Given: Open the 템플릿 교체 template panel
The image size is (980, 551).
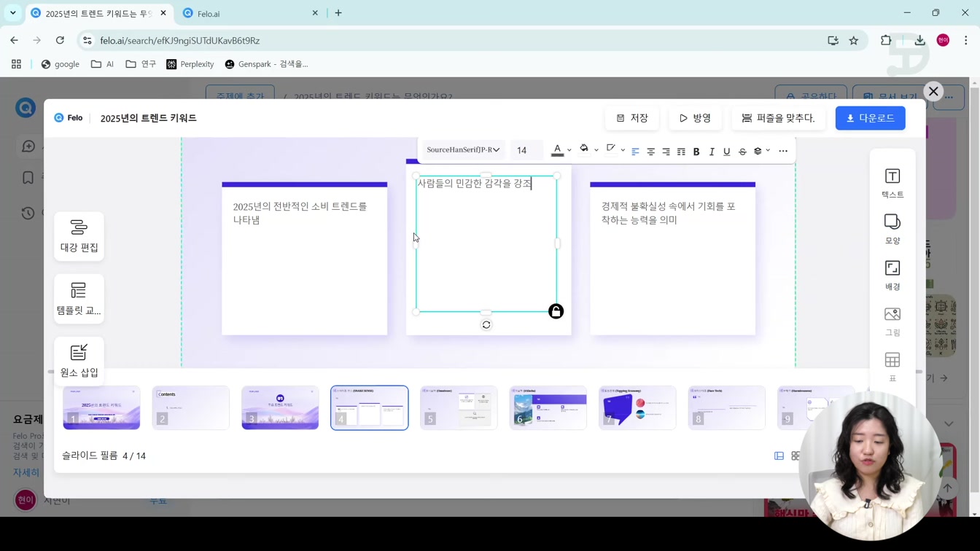Looking at the screenshot, I should [79, 299].
